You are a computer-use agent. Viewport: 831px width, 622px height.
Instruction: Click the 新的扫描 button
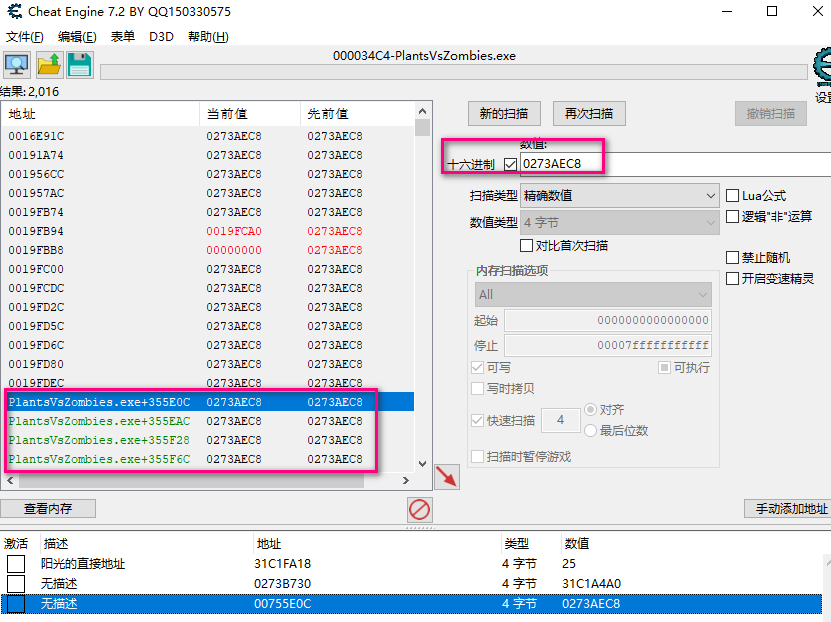coord(504,113)
